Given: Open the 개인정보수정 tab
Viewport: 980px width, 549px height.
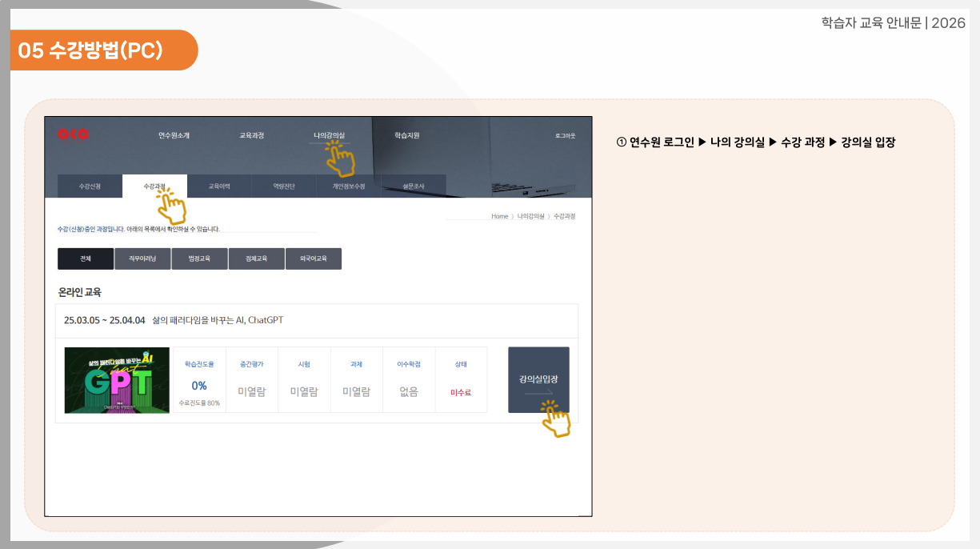Looking at the screenshot, I should [x=349, y=186].
